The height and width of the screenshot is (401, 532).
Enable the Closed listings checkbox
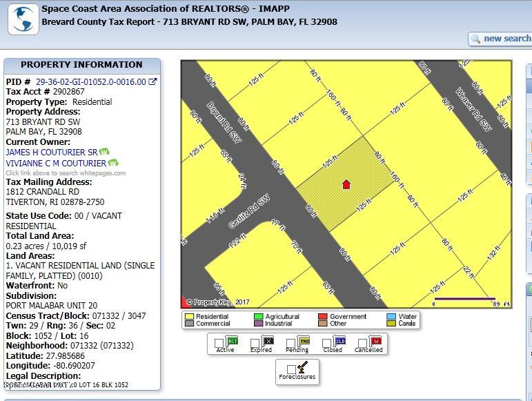point(326,343)
